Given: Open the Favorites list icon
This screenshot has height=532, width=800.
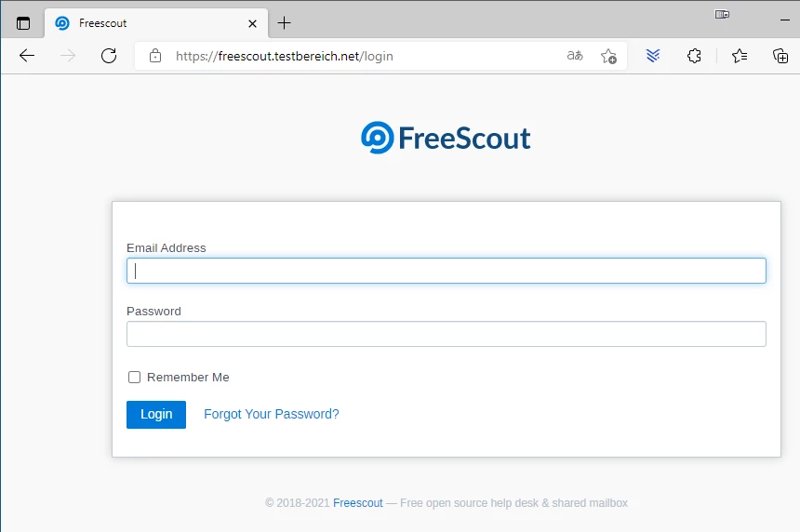Looking at the screenshot, I should pyautogui.click(x=740, y=56).
